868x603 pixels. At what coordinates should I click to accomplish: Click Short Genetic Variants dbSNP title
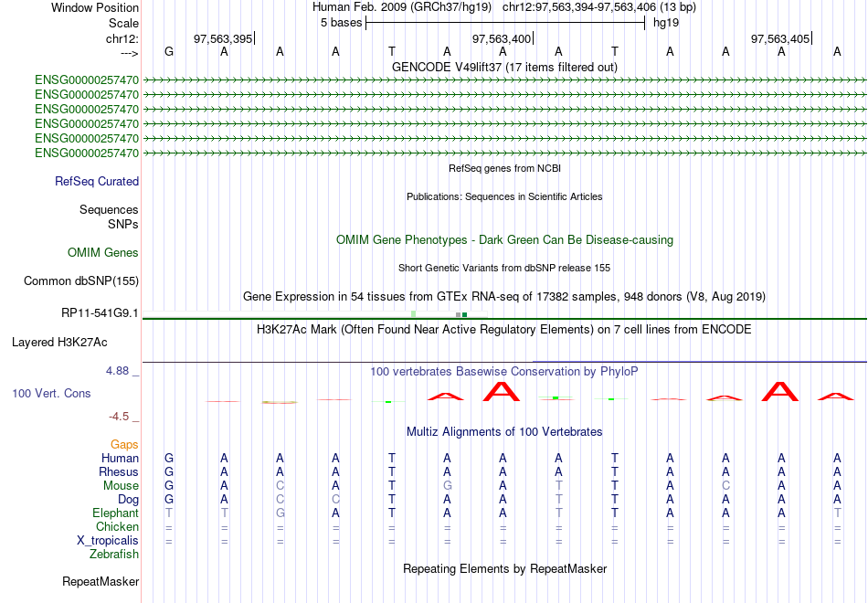[x=504, y=268]
